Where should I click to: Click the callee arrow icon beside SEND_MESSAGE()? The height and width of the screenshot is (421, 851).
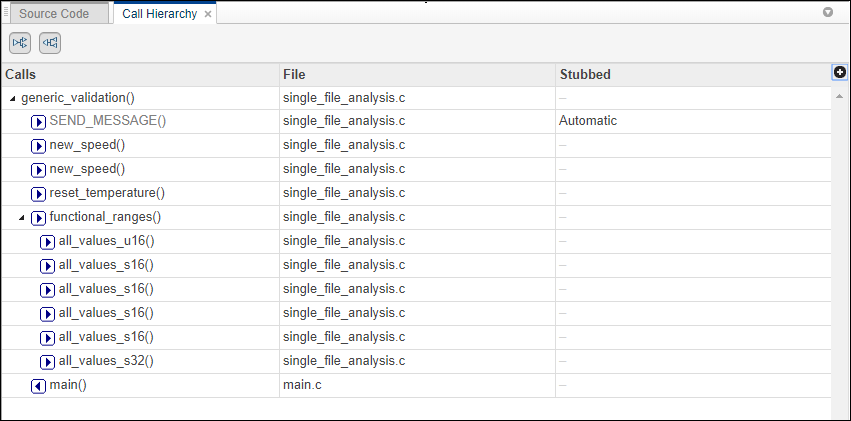point(39,121)
